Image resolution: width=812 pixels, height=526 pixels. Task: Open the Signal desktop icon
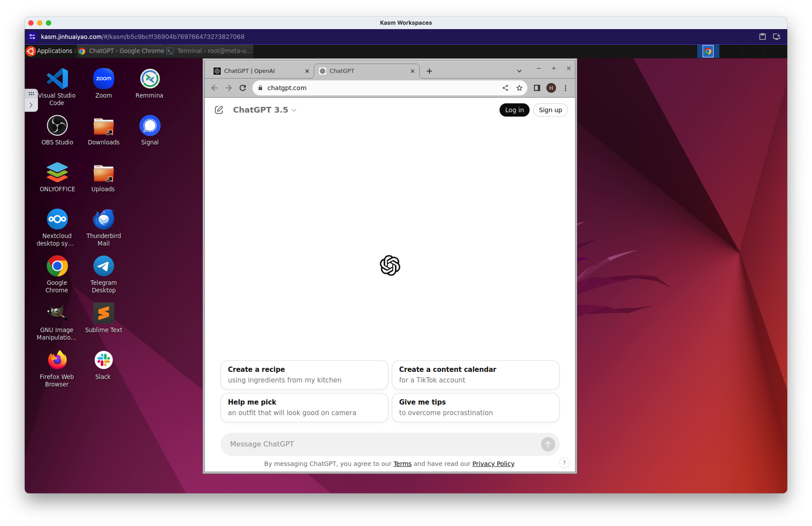click(x=150, y=130)
